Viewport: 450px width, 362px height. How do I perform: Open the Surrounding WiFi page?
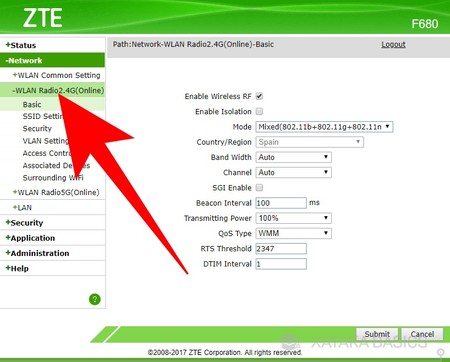53,178
